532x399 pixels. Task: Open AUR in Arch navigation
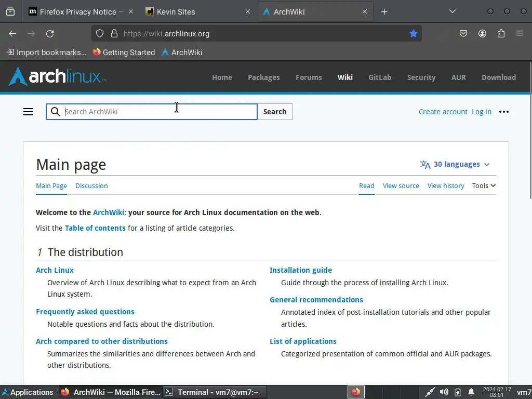point(458,77)
